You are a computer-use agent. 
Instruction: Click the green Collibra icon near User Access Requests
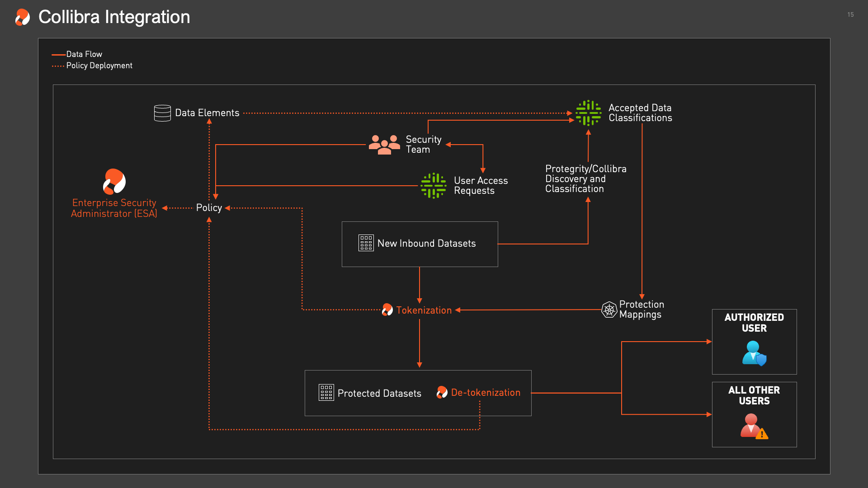[434, 186]
